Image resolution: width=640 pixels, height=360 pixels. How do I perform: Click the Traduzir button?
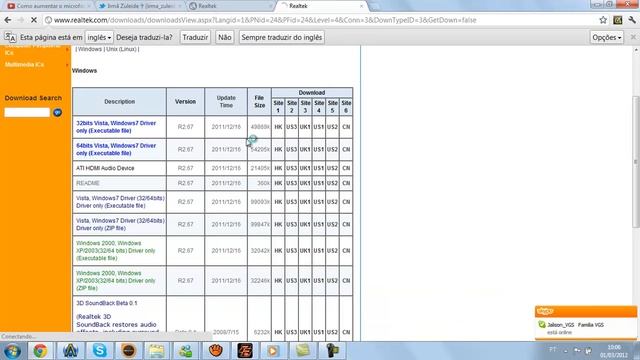coord(195,37)
